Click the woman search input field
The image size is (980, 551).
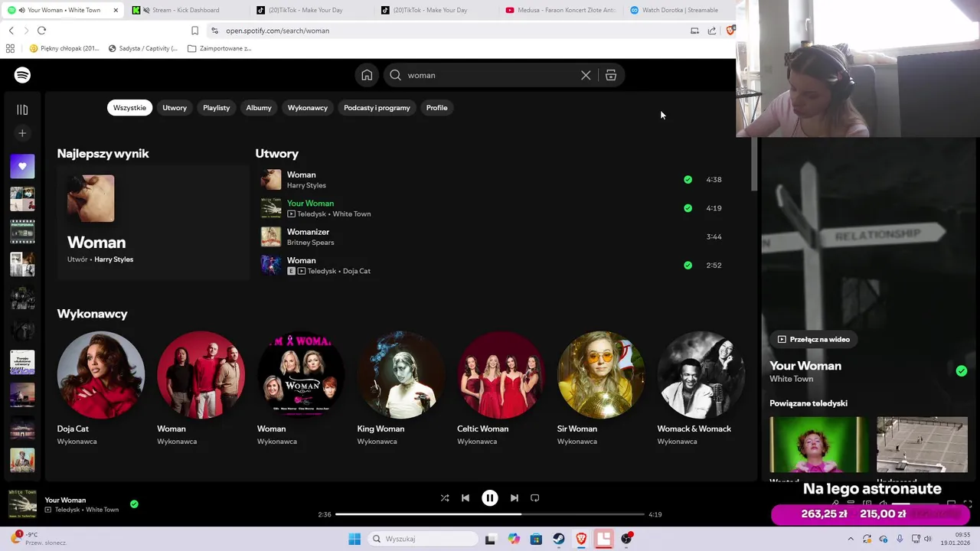[x=490, y=75]
